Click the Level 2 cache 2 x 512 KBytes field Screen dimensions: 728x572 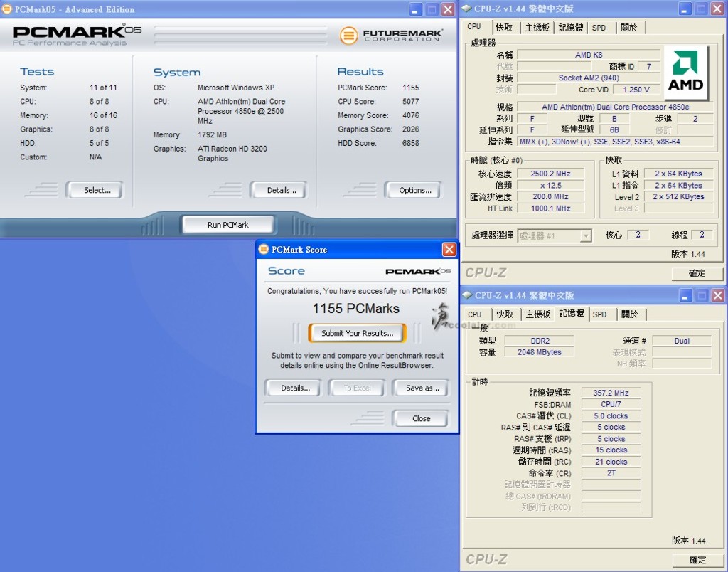pyautogui.click(x=678, y=196)
